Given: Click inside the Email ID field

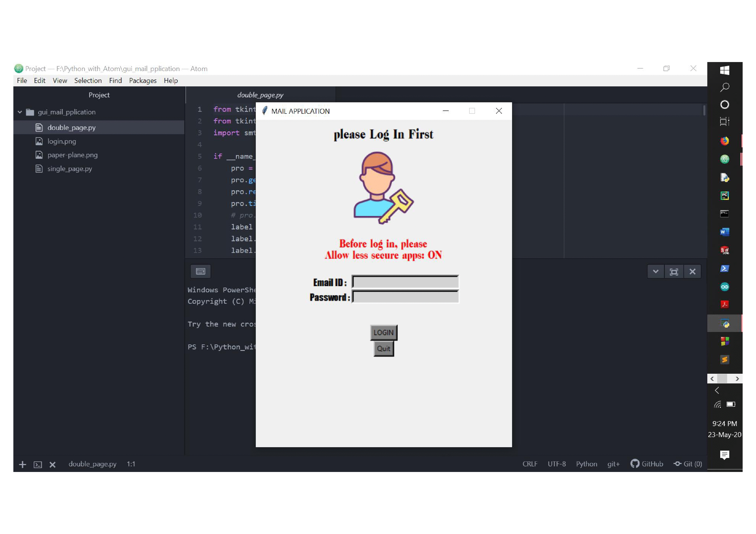Looking at the screenshot, I should [x=404, y=282].
